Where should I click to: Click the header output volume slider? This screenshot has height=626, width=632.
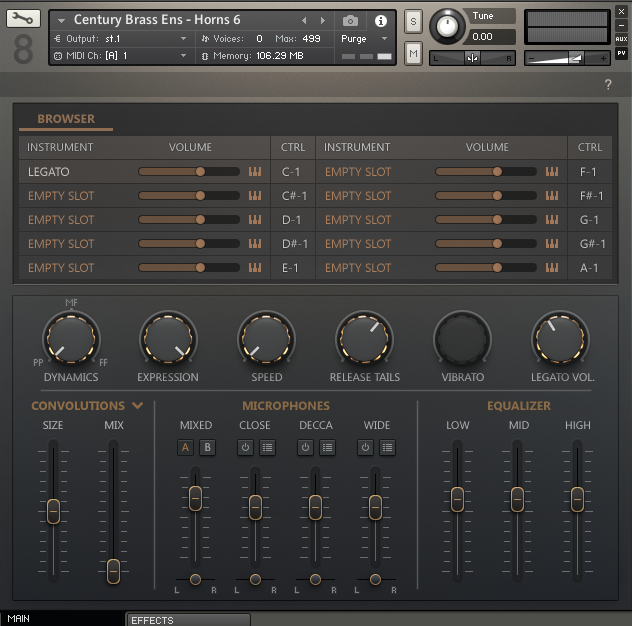coord(567,58)
